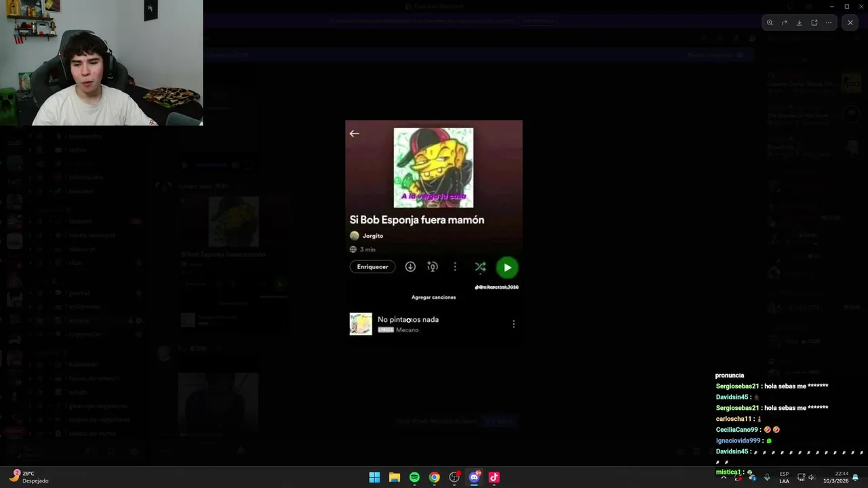
Task: Click the playlist cover art of Bob Esponja
Action: point(433,167)
